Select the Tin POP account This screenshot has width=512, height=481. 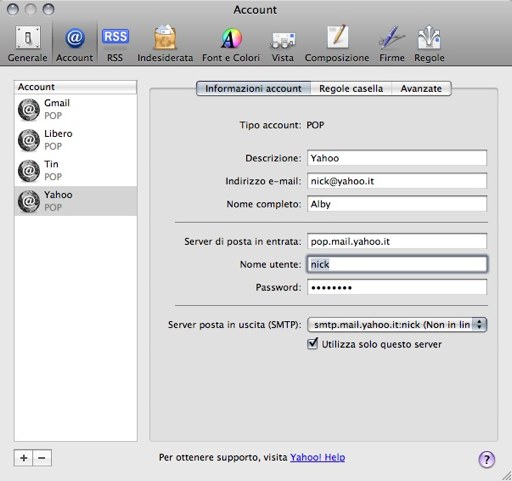click(x=76, y=170)
